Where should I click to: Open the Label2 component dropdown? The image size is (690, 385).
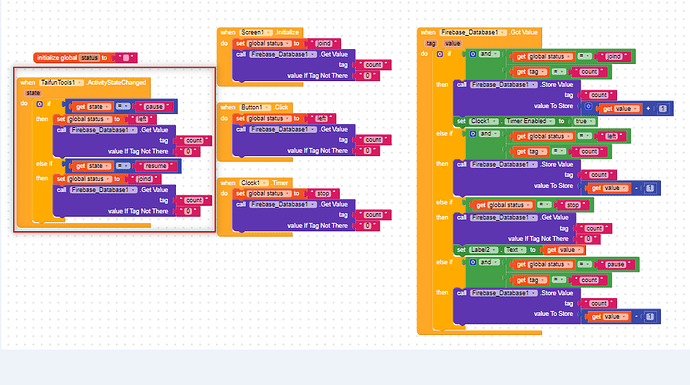[x=483, y=250]
